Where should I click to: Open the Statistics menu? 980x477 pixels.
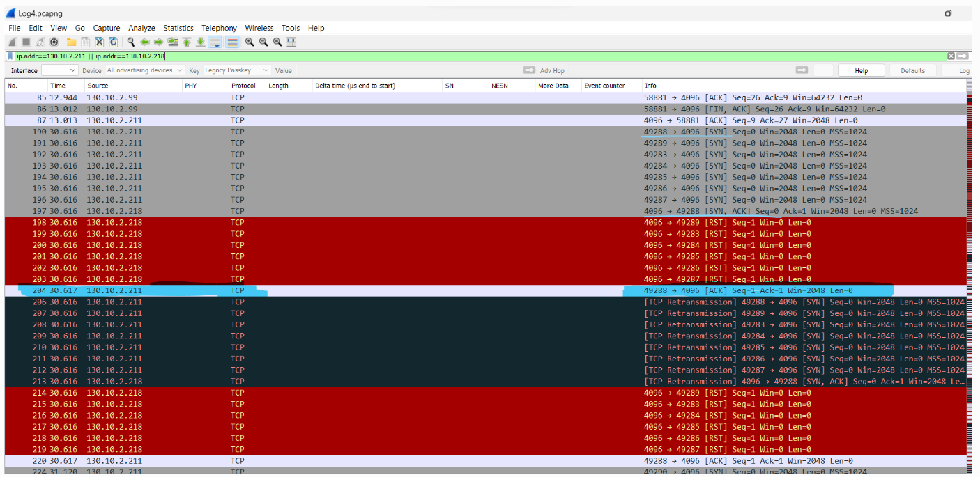tap(178, 28)
